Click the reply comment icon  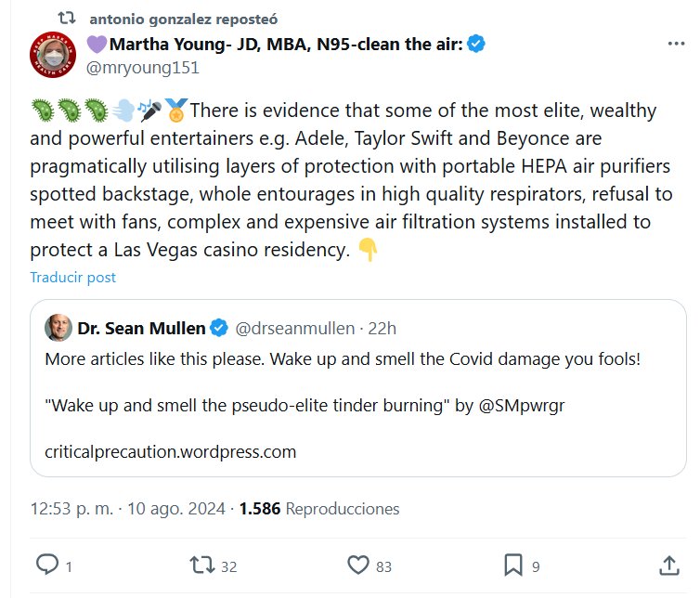(46, 564)
